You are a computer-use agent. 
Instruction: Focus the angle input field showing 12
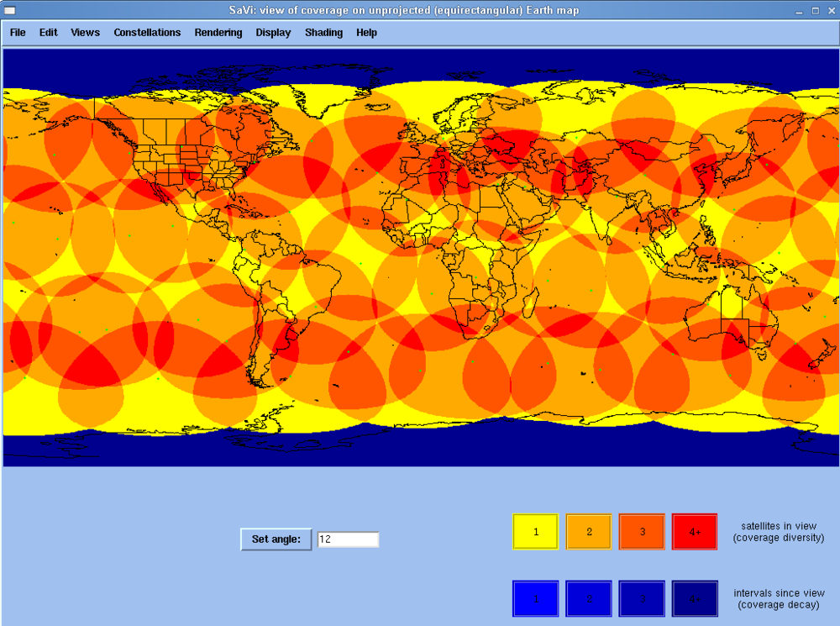tap(349, 539)
